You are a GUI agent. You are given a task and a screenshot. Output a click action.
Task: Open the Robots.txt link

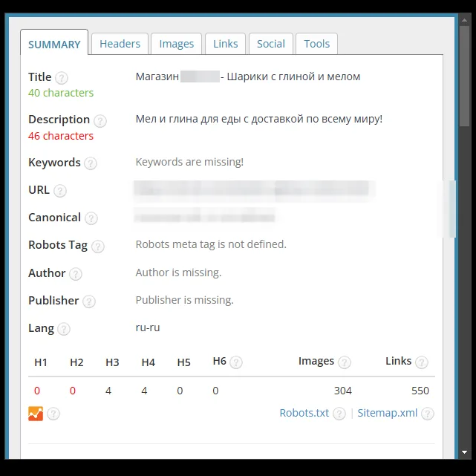point(304,413)
